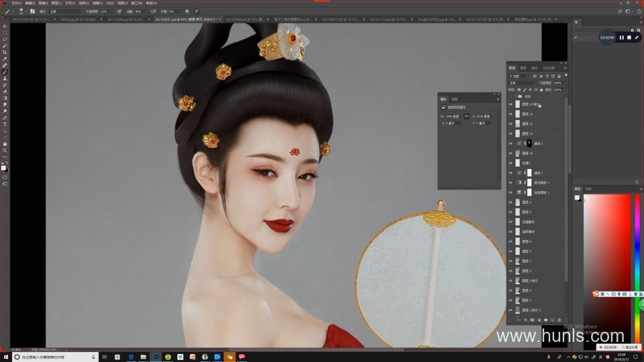Open WeChat from the taskbar
Viewport: 644px width, 362px height.
[229, 357]
